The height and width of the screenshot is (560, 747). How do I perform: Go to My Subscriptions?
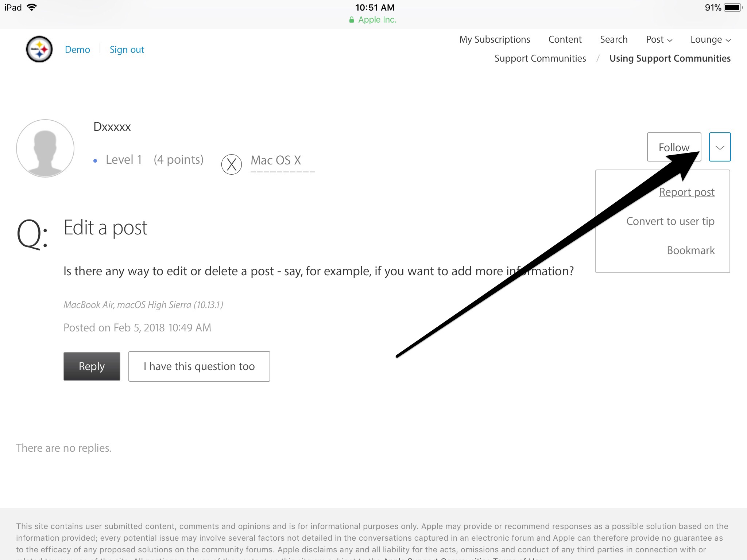(495, 39)
